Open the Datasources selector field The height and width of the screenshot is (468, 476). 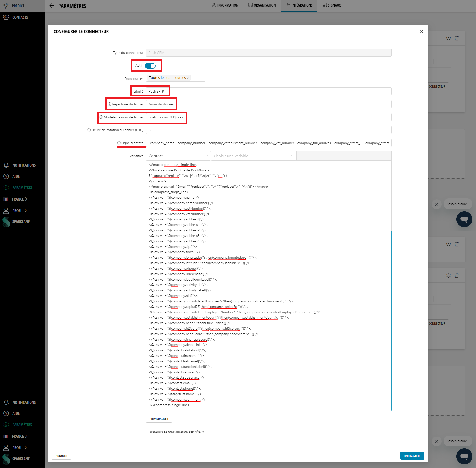175,78
